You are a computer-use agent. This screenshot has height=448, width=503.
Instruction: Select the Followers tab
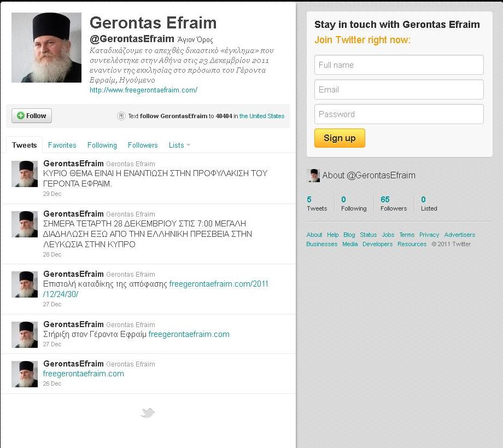pos(143,145)
